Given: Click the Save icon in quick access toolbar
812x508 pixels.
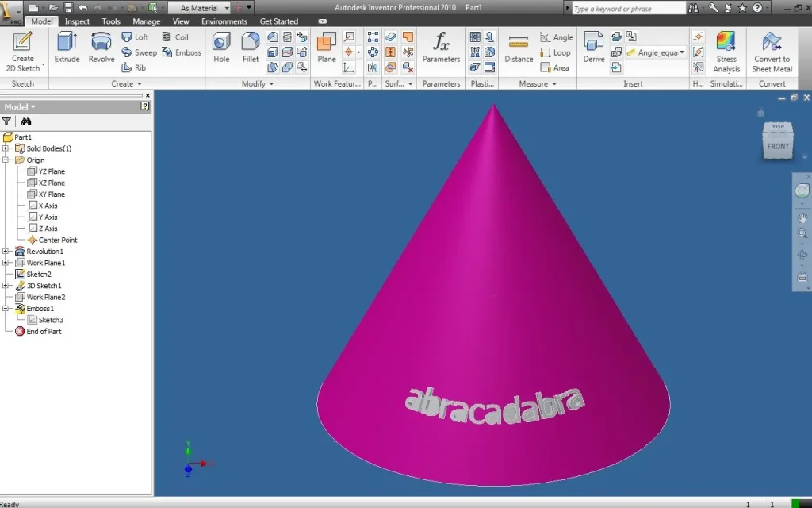Looking at the screenshot, I should [x=68, y=8].
